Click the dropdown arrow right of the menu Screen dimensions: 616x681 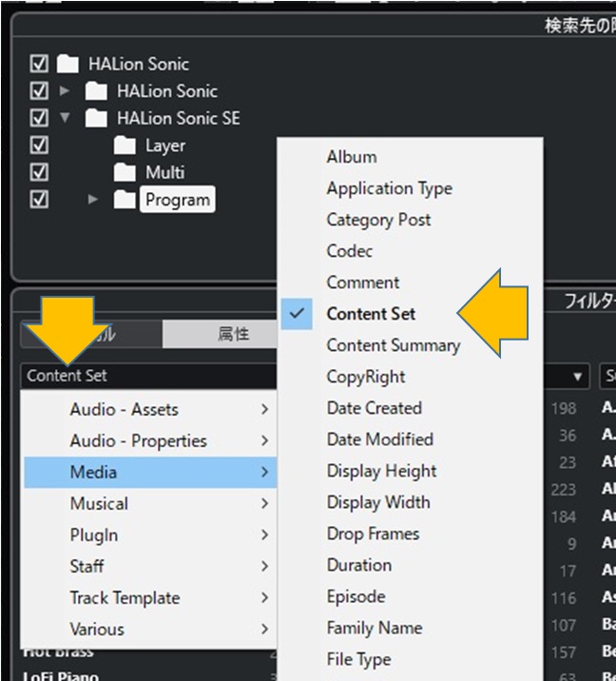tap(577, 376)
